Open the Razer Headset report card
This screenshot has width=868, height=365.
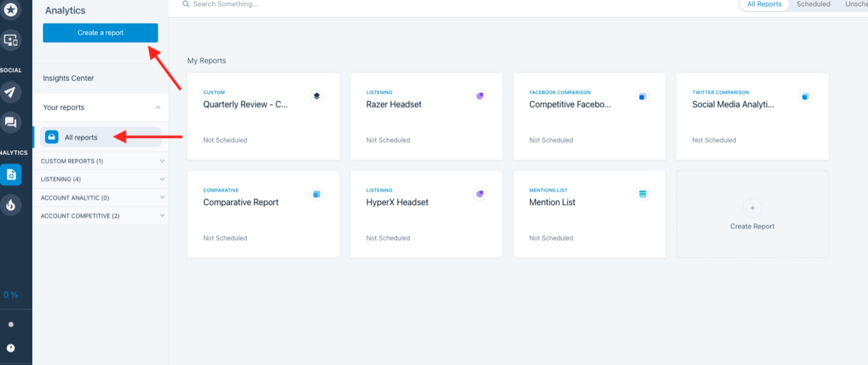click(x=426, y=117)
